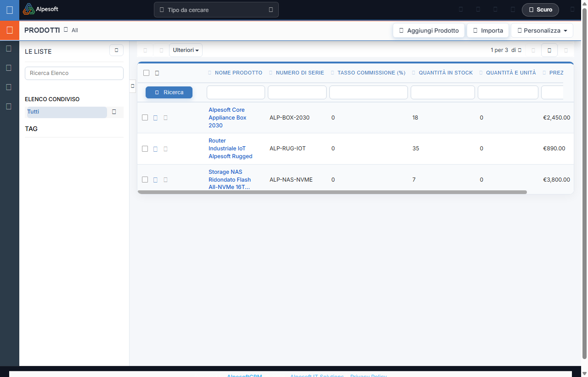Click the grey icon in the Router Industriale IoT row
This screenshot has width=588, height=377.
click(165, 149)
